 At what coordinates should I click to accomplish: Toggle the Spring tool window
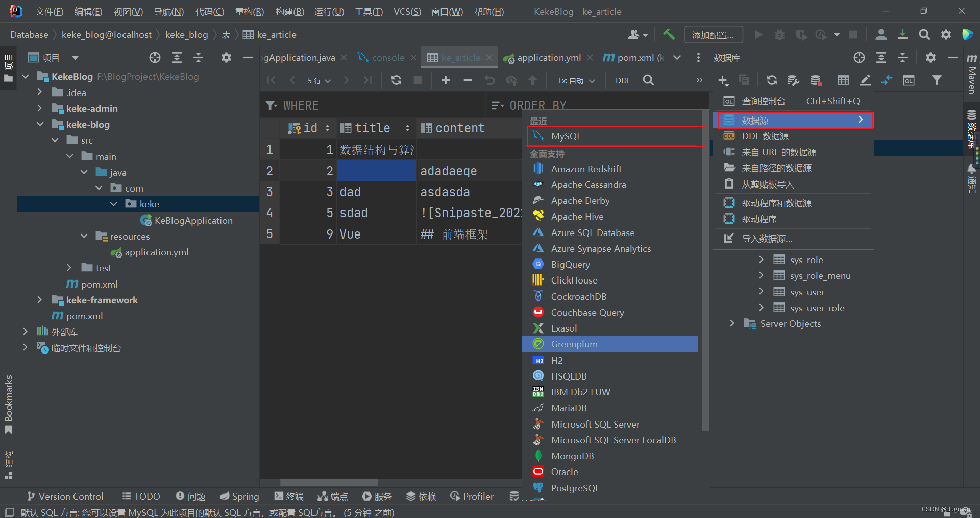tap(239, 496)
